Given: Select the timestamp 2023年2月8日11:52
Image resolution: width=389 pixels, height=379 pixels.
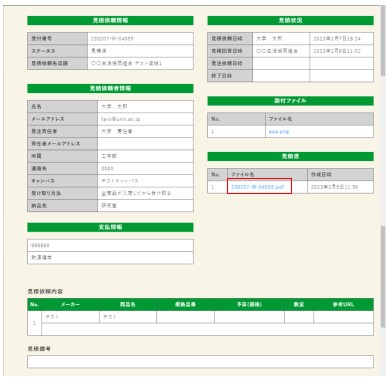Looking at the screenshot, I should [337, 51].
